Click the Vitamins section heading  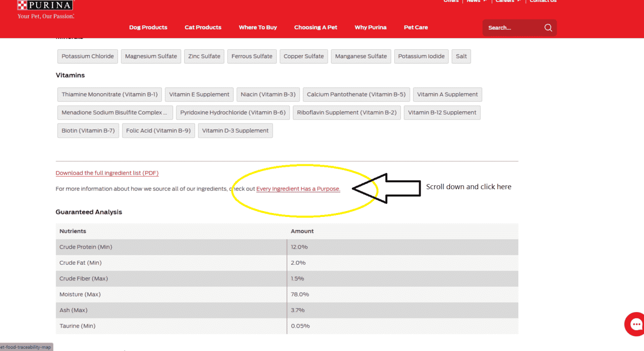(70, 75)
